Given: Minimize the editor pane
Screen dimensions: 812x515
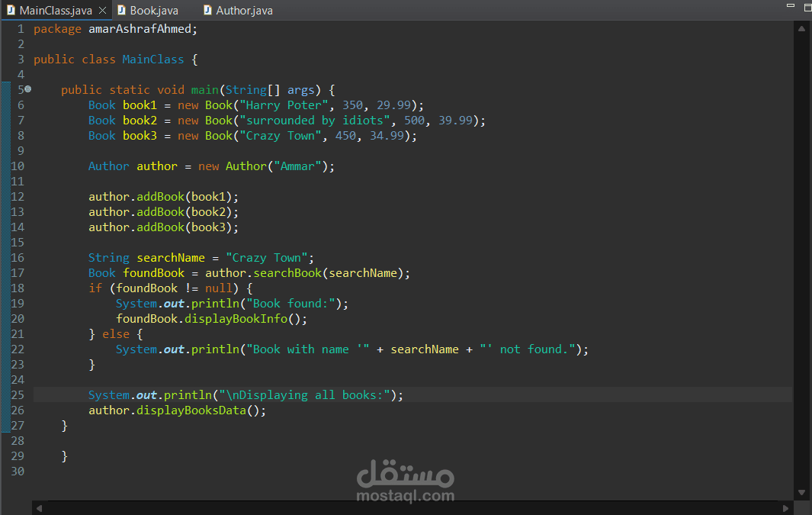Looking at the screenshot, I should pos(790,5).
